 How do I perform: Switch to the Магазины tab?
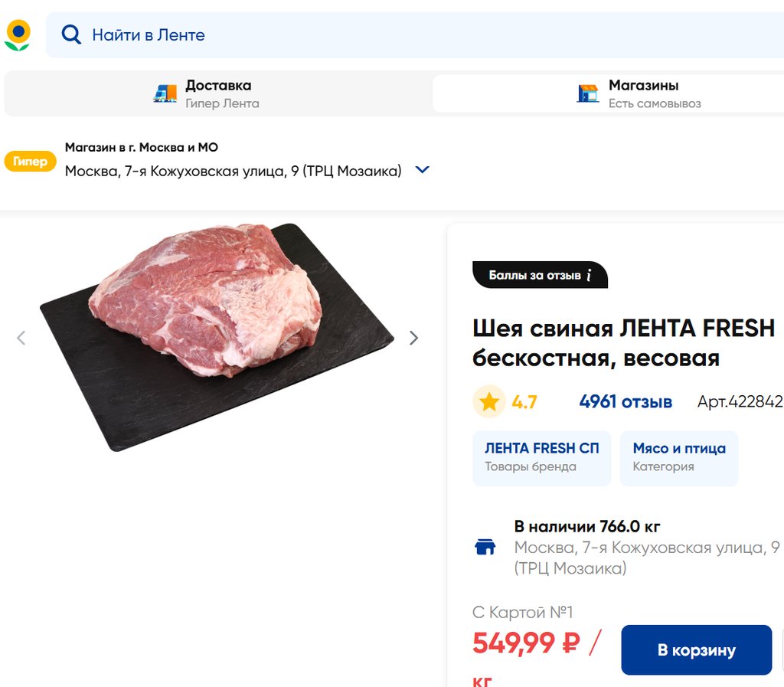[643, 93]
